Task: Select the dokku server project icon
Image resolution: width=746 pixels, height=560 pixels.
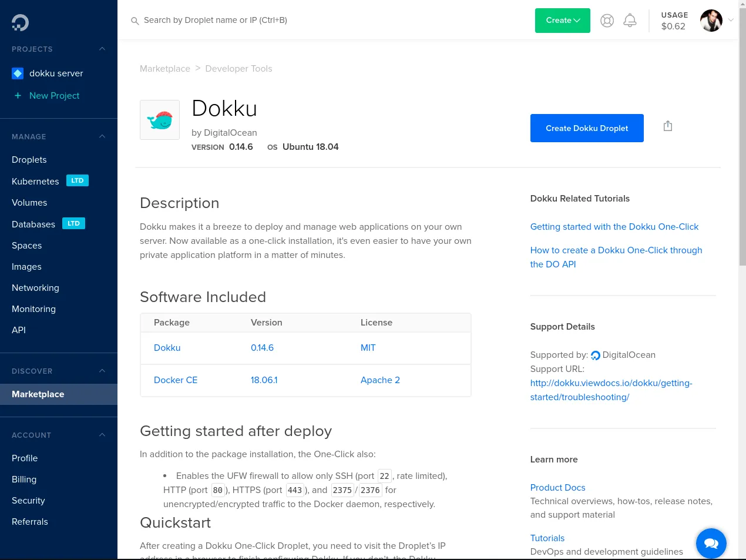Action: (x=18, y=73)
